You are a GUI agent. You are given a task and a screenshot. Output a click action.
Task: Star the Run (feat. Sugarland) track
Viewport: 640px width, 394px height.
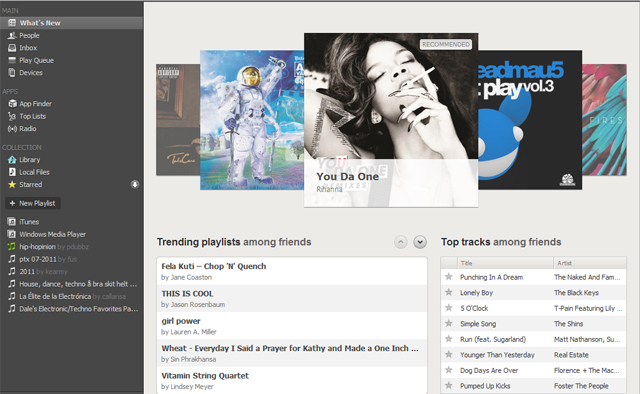[x=449, y=339]
